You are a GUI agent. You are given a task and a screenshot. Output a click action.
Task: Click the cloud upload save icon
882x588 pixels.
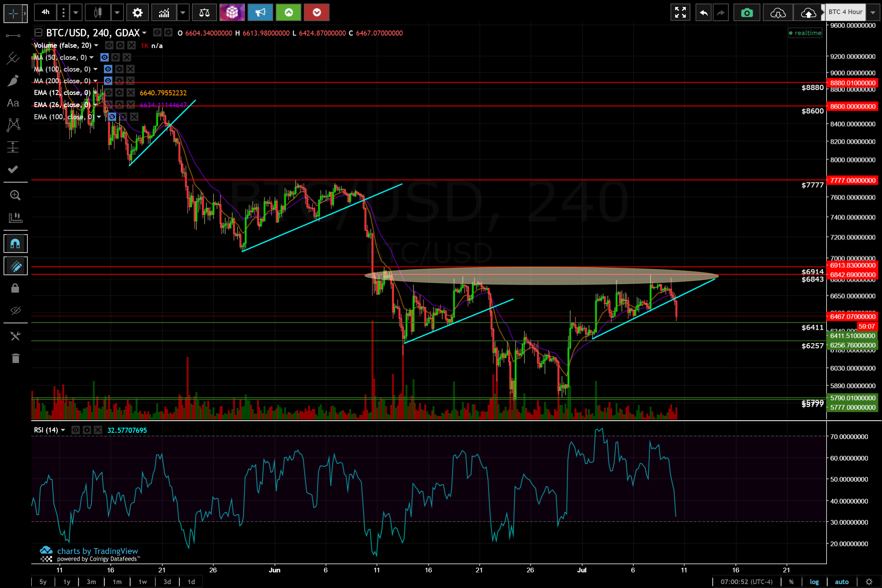(x=808, y=13)
